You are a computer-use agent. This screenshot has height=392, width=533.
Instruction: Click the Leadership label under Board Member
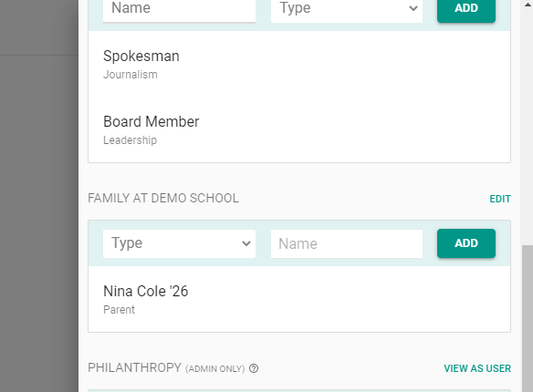tap(130, 140)
